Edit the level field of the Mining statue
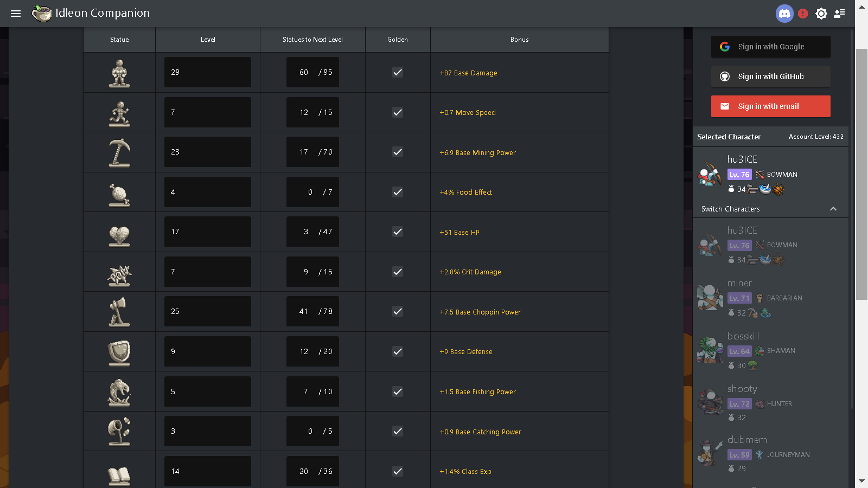 click(207, 152)
